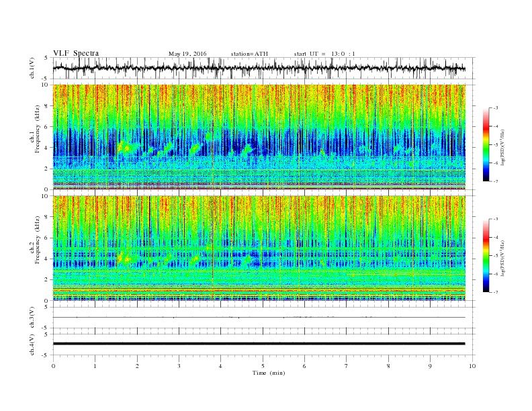Select the "start UT = 13:0:1" text
The height and width of the screenshot is (411, 532).
[x=324, y=54]
